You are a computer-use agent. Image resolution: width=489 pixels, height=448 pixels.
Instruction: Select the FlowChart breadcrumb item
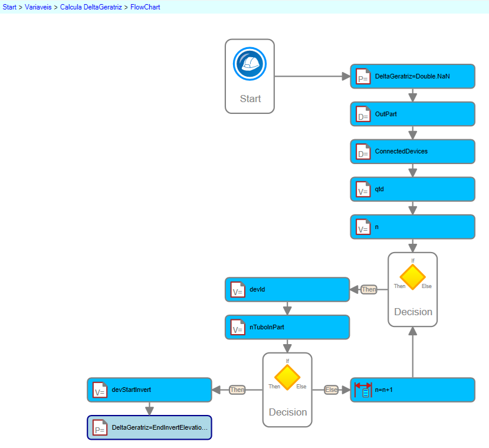pos(145,7)
